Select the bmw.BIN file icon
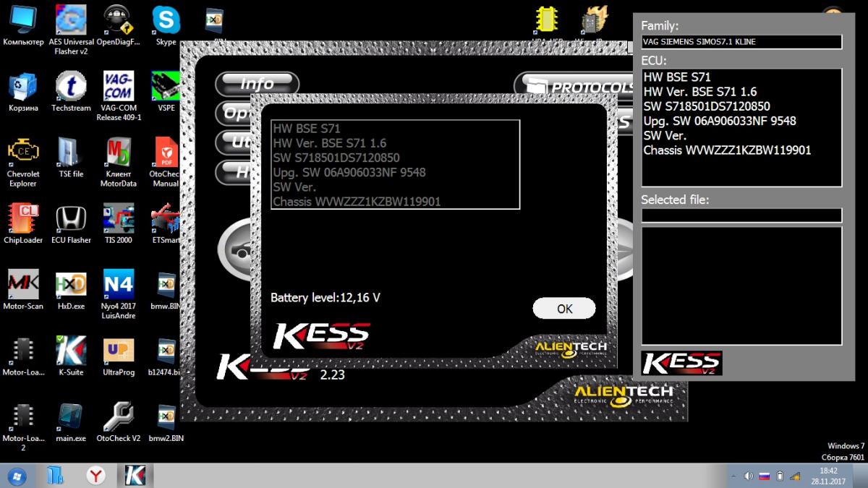This screenshot has height=488, width=868. [x=166, y=290]
